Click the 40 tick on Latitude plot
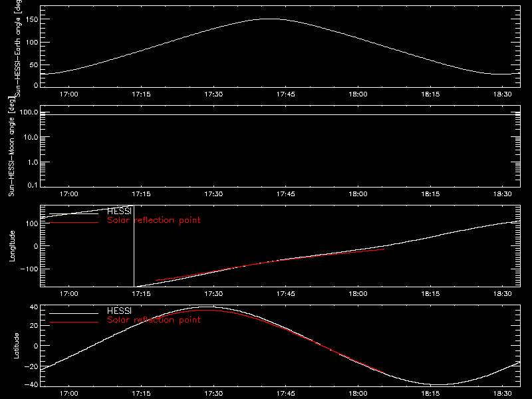Image resolution: width=532 pixels, height=399 pixels. tap(34, 307)
